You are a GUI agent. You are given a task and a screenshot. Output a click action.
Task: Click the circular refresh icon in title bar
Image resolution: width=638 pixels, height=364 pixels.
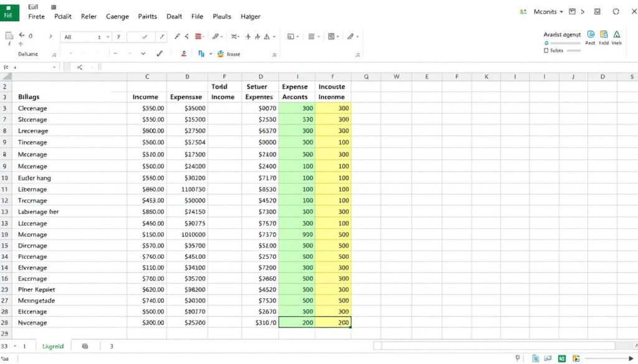point(616,12)
